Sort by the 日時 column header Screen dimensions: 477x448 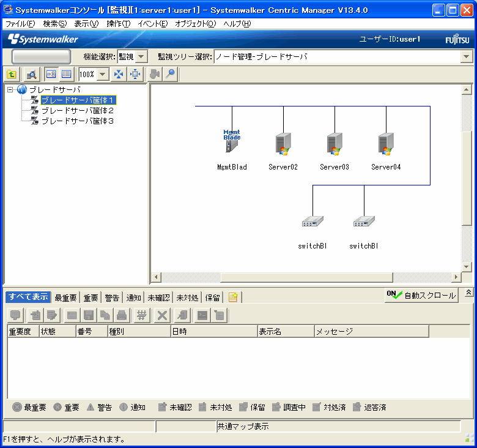[x=214, y=331]
